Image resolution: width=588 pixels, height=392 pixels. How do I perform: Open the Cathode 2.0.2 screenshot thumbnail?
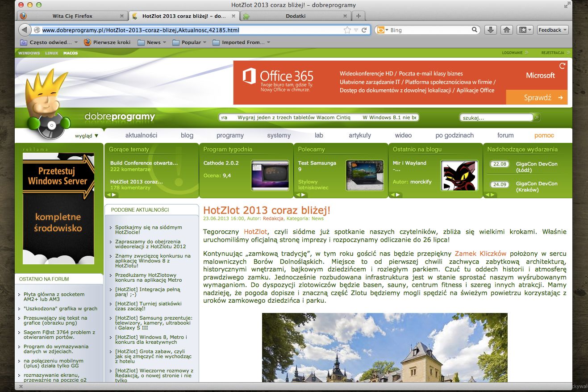pos(270,175)
